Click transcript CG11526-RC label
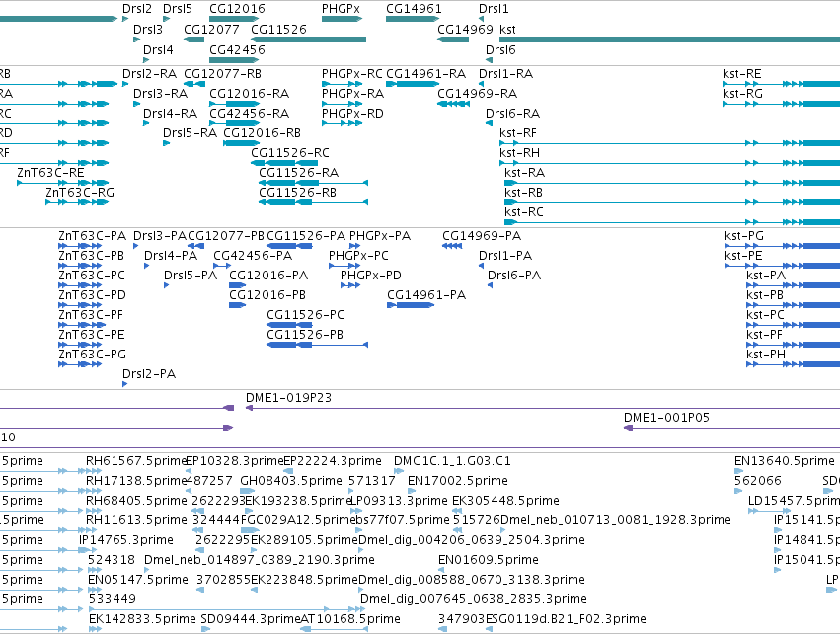This screenshot has height=634, width=840. (x=290, y=153)
